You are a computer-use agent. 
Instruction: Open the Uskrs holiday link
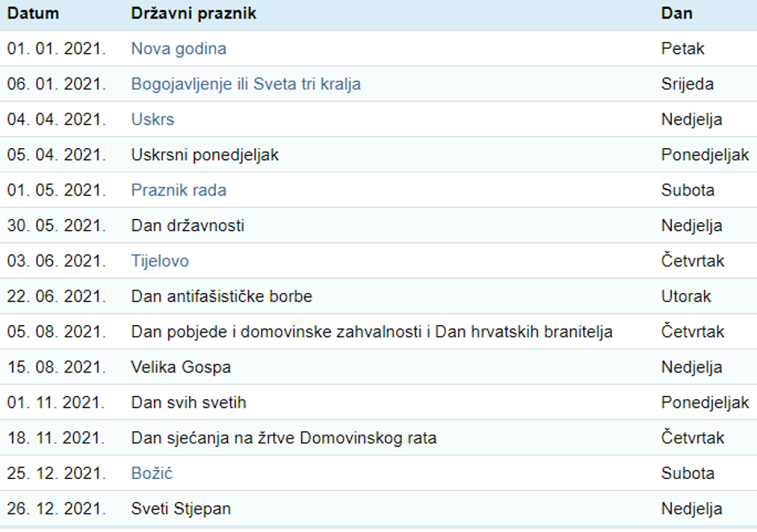point(152,119)
